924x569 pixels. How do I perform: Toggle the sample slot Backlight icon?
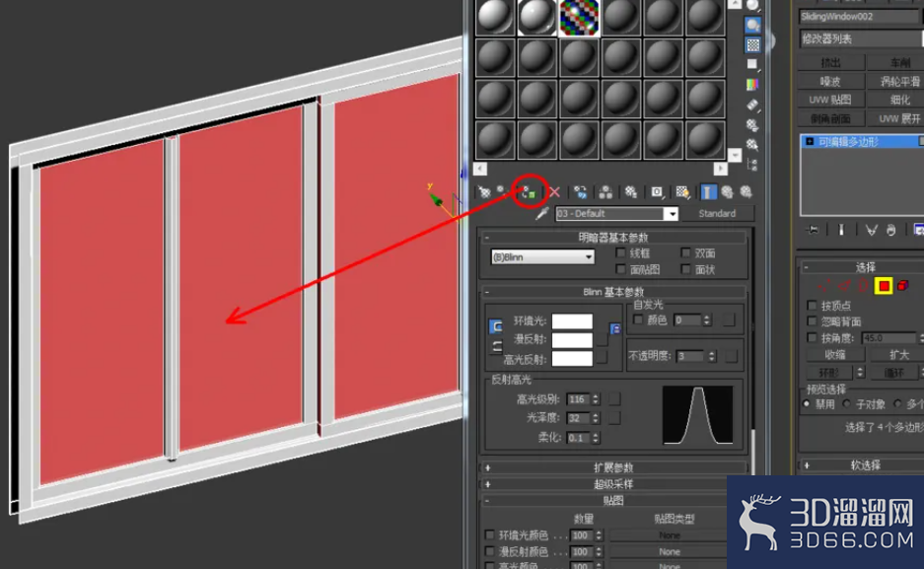click(x=752, y=25)
